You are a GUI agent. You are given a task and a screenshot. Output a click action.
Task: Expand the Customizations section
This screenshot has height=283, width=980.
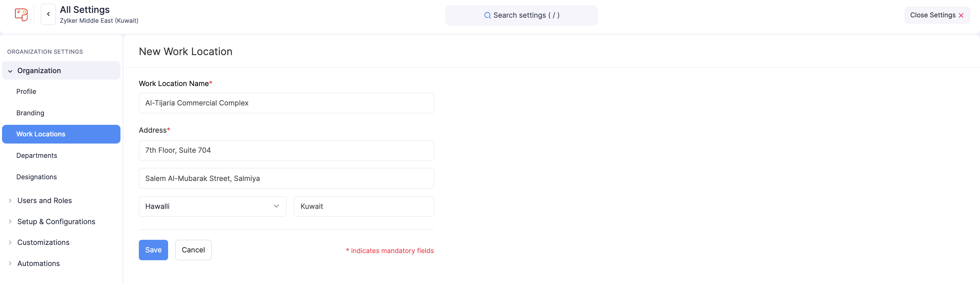click(10, 242)
